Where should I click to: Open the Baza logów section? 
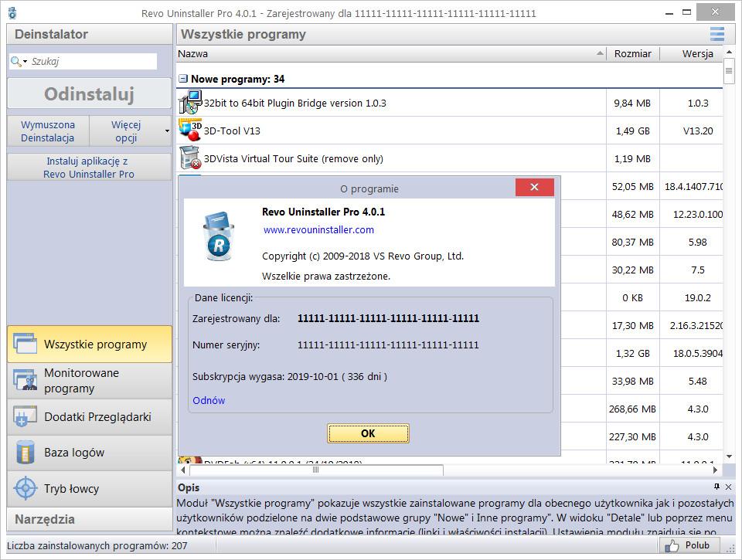(x=90, y=453)
